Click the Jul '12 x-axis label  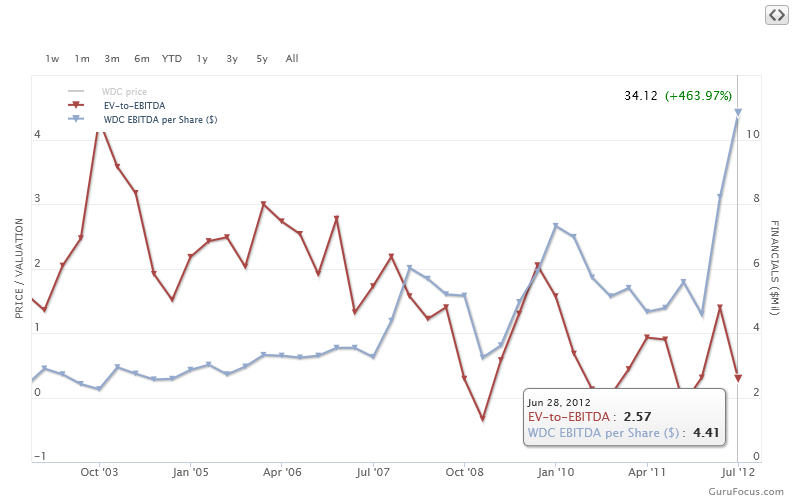pos(738,472)
